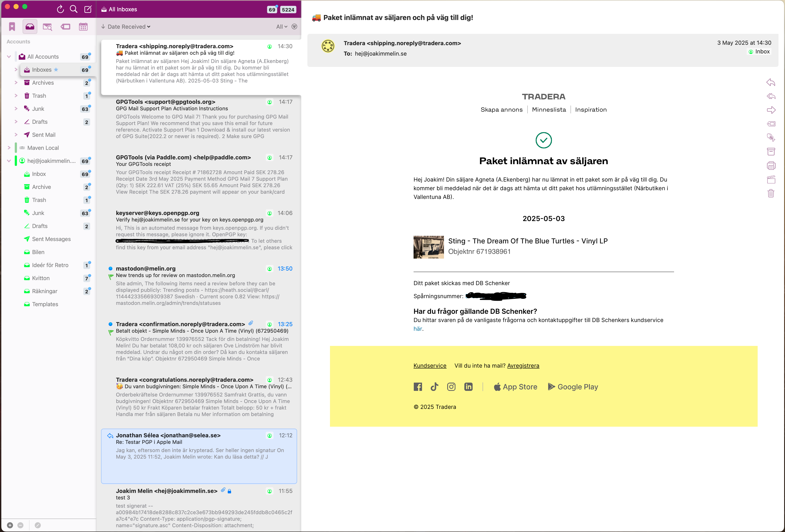Collapse the All Accounts group

(9, 57)
